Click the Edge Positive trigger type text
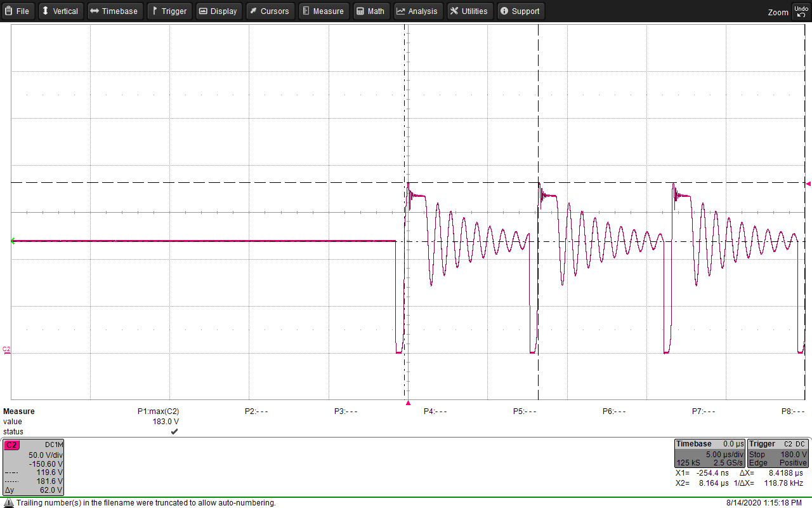This screenshot has width=812, height=508. coord(778,463)
